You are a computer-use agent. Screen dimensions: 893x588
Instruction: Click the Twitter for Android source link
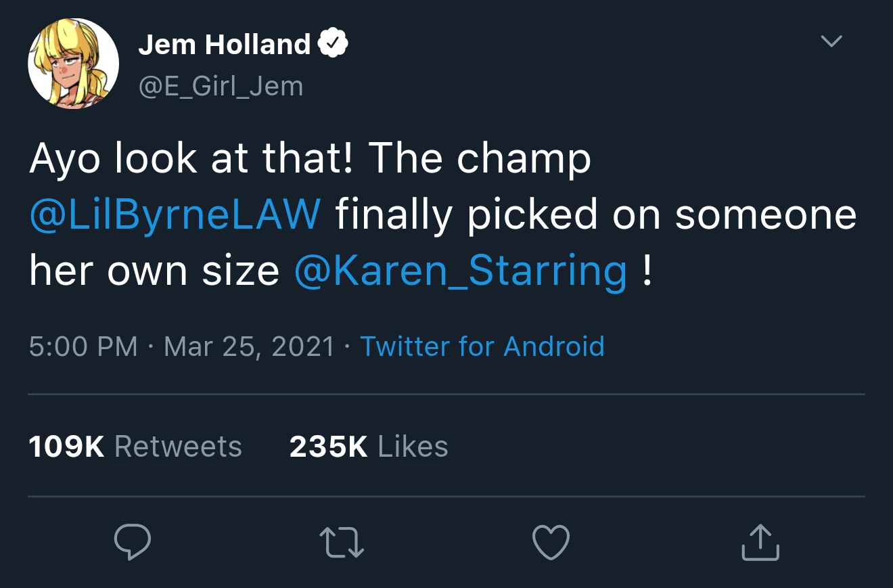(482, 346)
